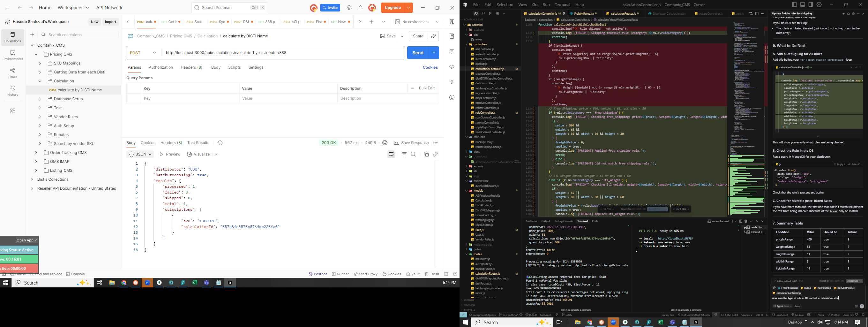The height and width of the screenshot is (327, 868).
Task: Open Bulk Edit for query params
Action: (427, 88)
